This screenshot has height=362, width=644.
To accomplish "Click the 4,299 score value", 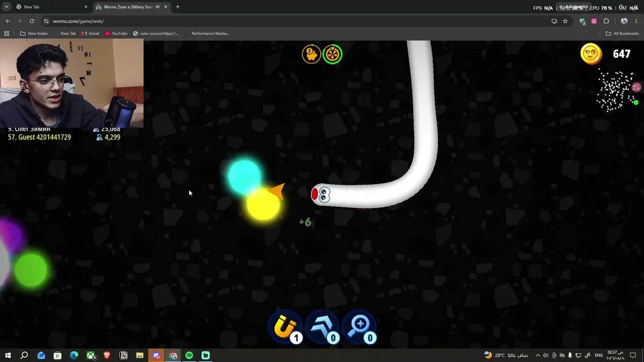I will pyautogui.click(x=112, y=137).
